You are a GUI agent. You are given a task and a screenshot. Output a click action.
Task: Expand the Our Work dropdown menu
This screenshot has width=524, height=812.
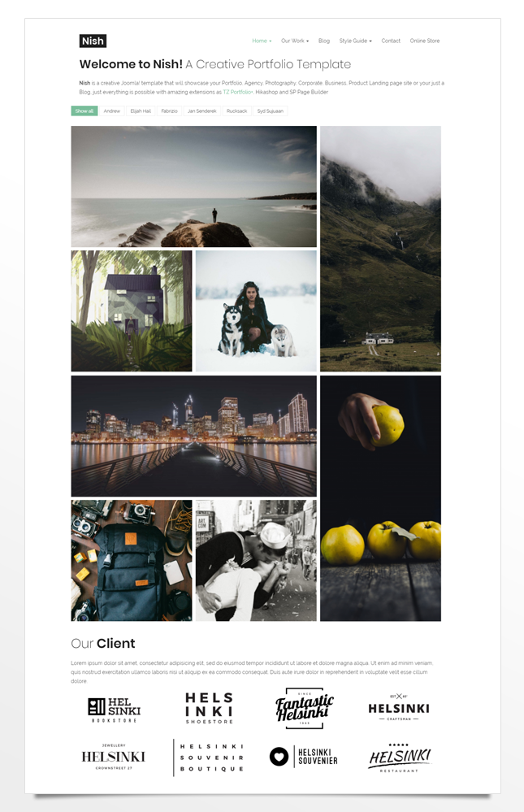[x=295, y=41]
